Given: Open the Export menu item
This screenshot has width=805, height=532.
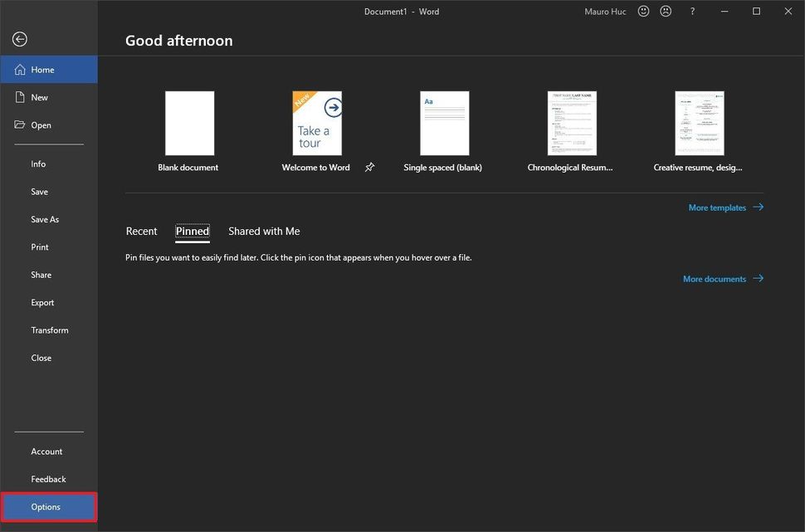Looking at the screenshot, I should tap(41, 302).
